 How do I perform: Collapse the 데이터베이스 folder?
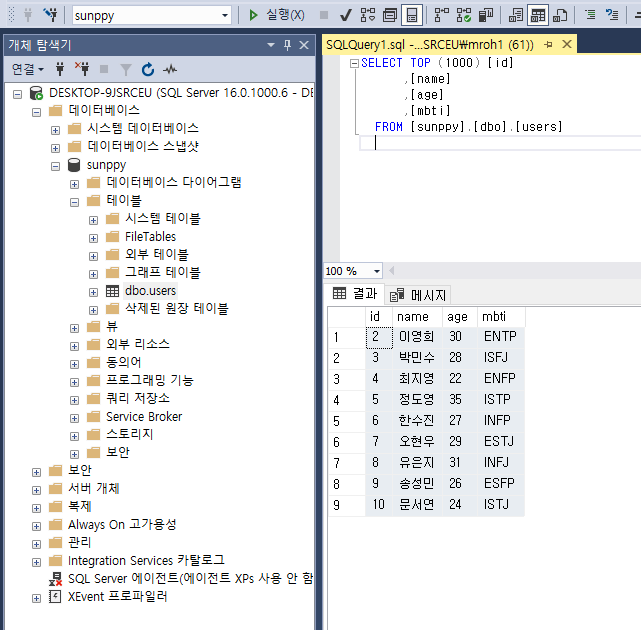[x=36, y=112]
